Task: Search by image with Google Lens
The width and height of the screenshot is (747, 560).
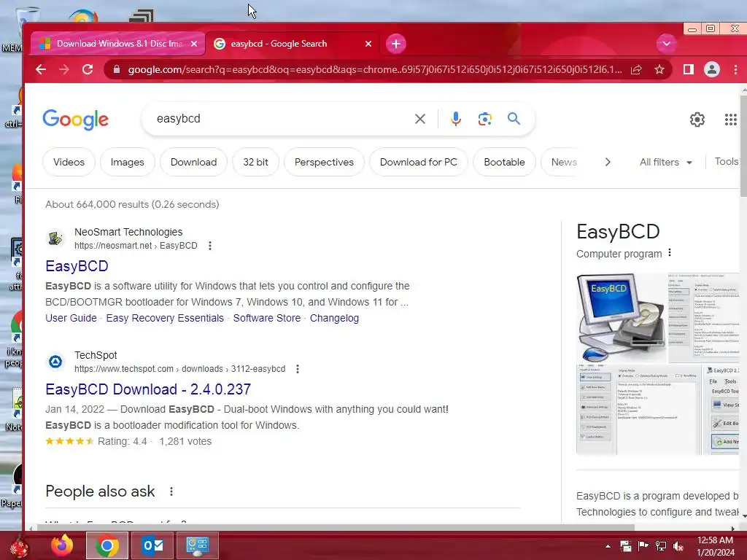Action: coord(484,119)
